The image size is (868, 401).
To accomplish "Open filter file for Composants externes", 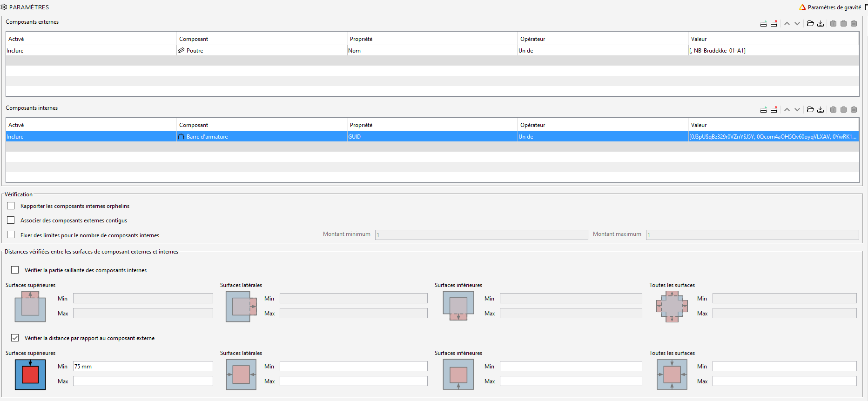I will click(810, 23).
